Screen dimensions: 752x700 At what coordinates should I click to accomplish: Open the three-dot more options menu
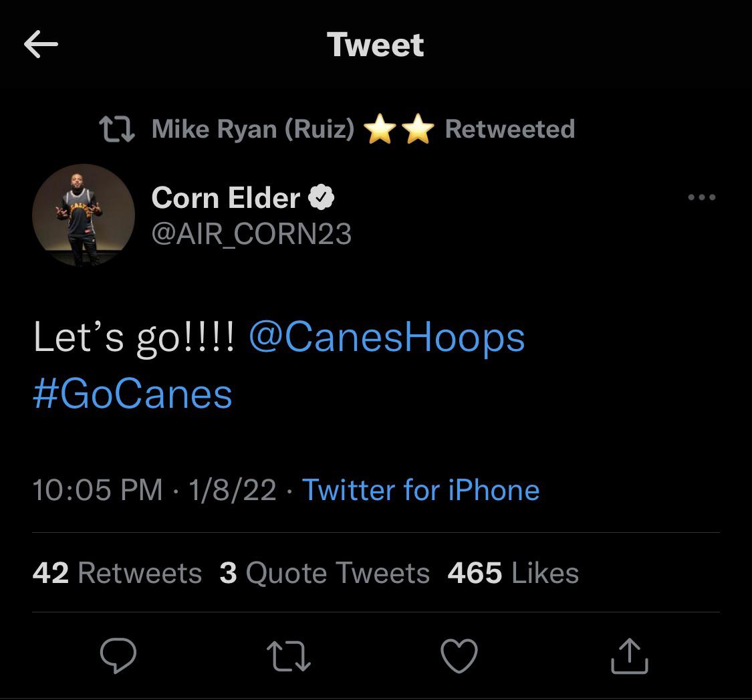702,197
